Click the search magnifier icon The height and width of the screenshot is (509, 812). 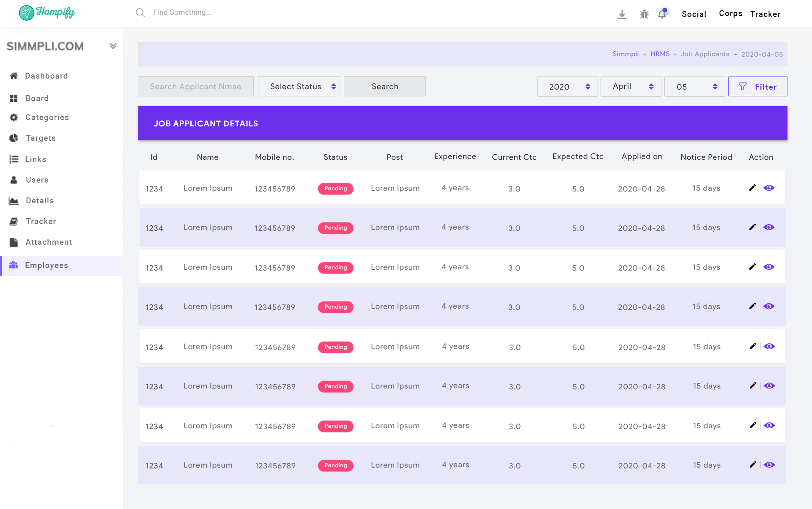coord(140,13)
